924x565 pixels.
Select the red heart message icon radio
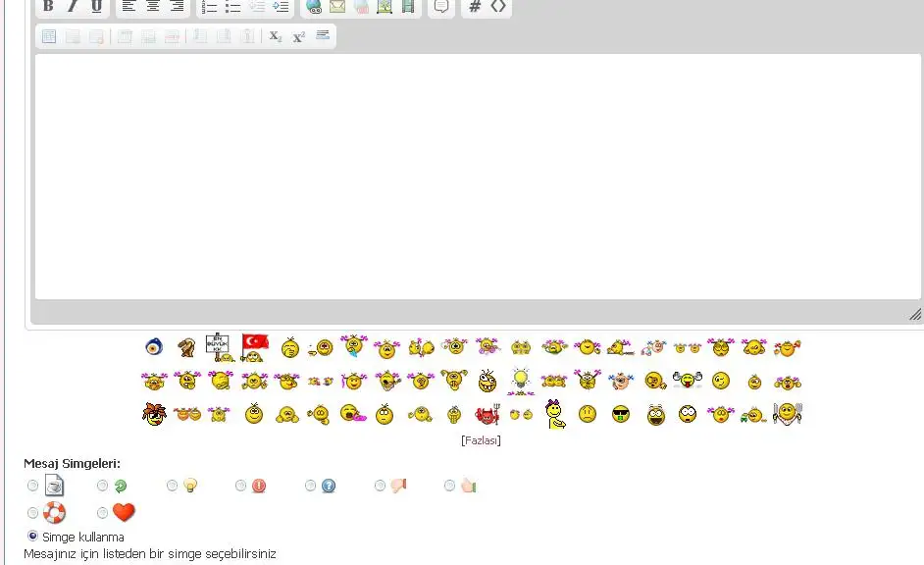103,513
